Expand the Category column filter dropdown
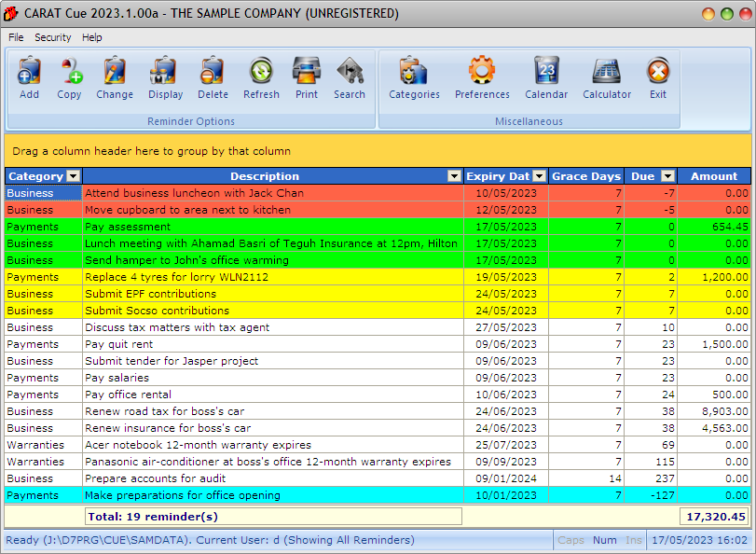 coord(74,176)
